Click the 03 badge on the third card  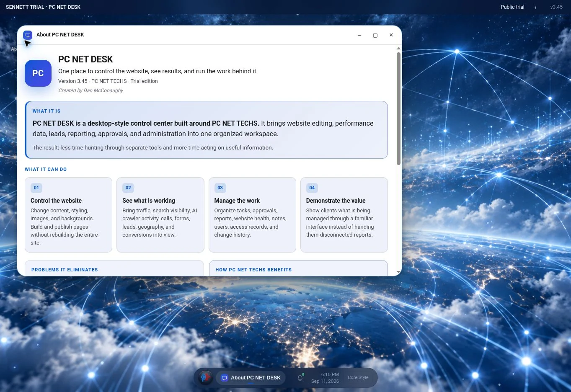click(220, 188)
